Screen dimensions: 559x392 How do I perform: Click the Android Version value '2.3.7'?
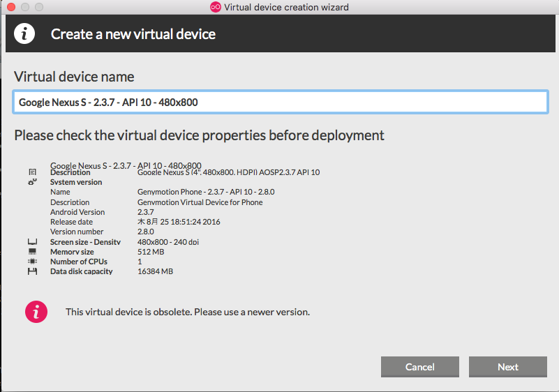[146, 212]
